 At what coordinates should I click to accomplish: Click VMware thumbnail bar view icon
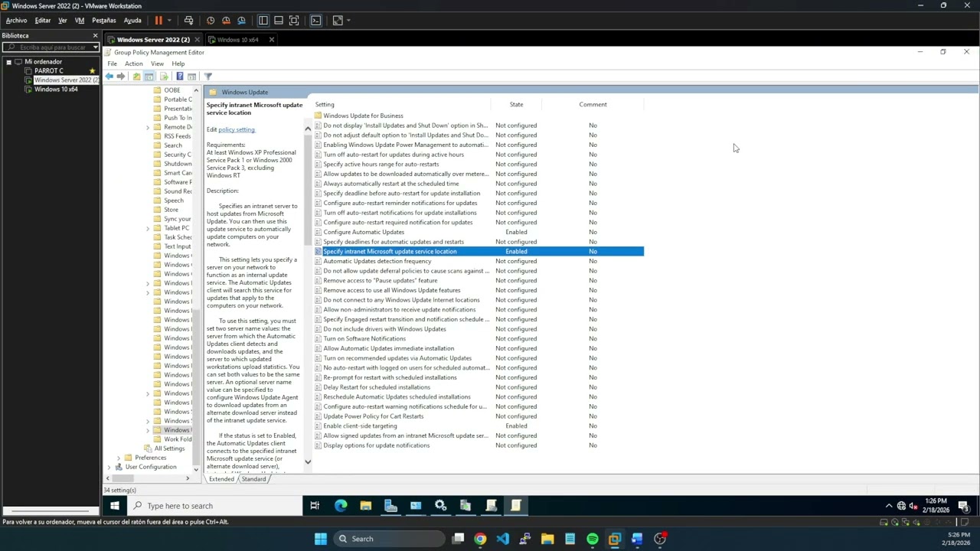[x=279, y=21]
